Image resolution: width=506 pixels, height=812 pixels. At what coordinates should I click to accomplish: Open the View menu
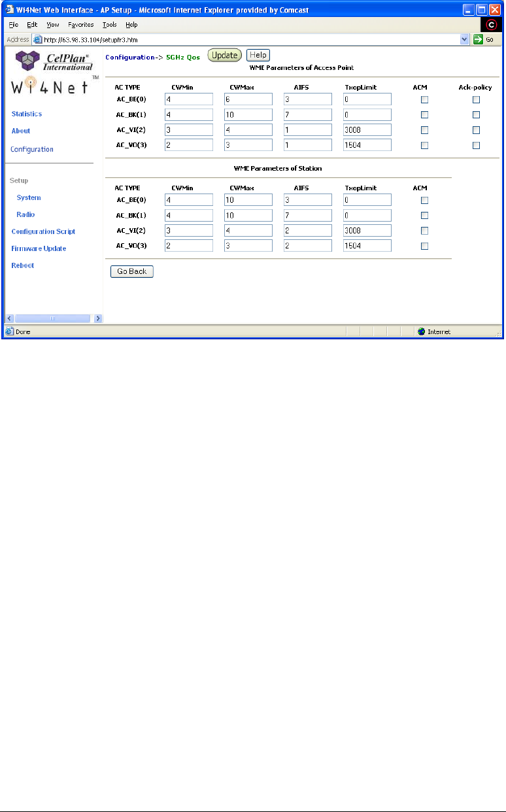point(53,25)
